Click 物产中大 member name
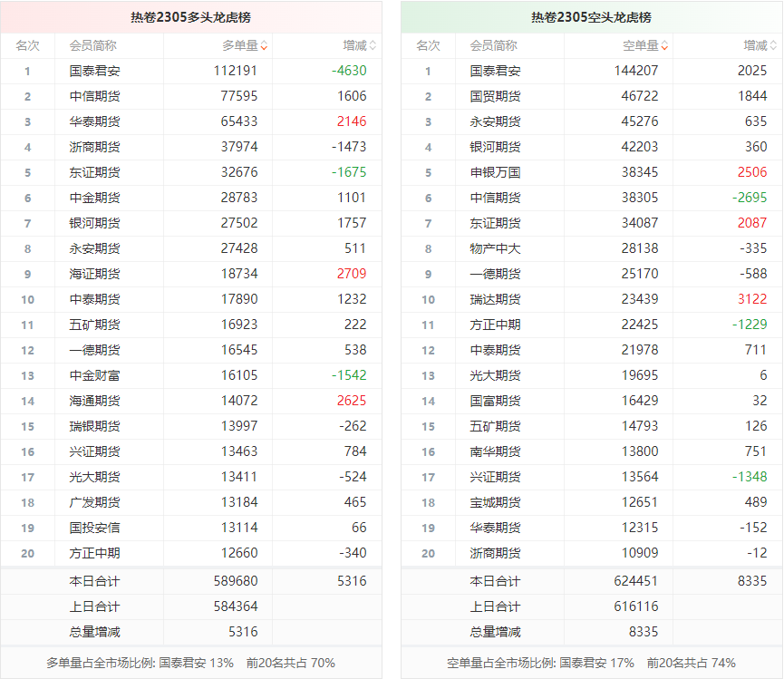Screen dimensions: 784x679 (495, 248)
